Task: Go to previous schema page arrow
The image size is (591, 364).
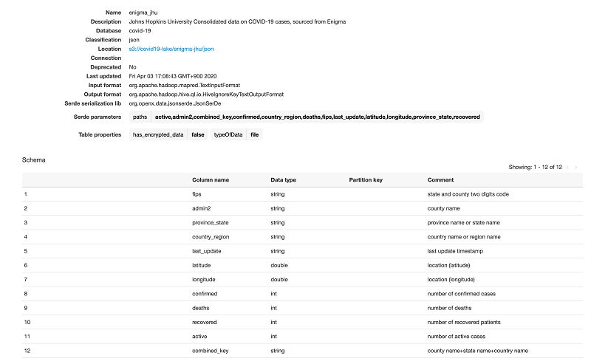Action: coord(567,168)
